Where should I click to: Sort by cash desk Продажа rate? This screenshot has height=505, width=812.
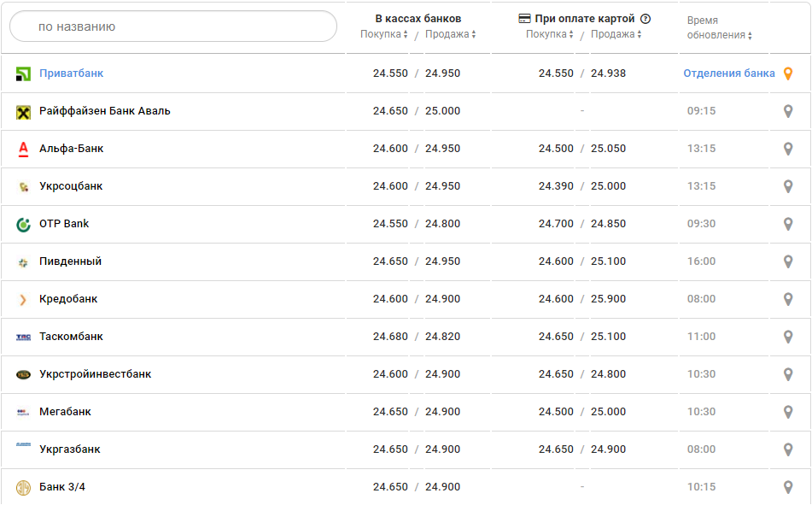point(450,34)
